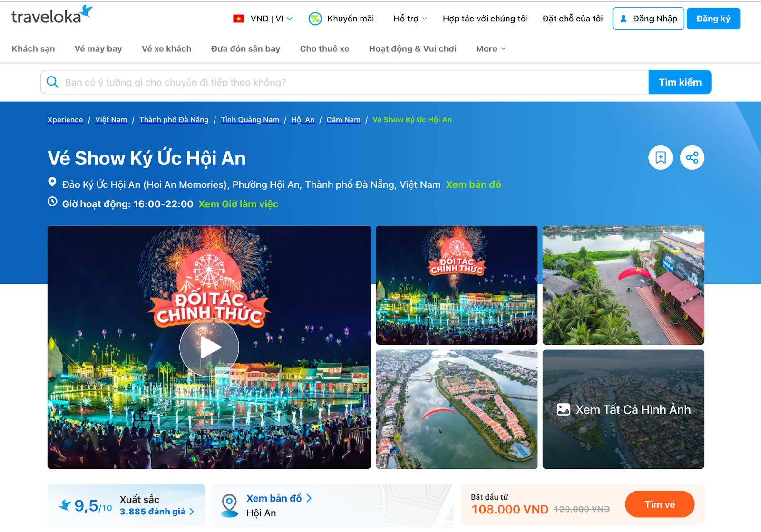Open Xem Giờ làm việc link
This screenshot has height=532, width=761.
(x=238, y=204)
